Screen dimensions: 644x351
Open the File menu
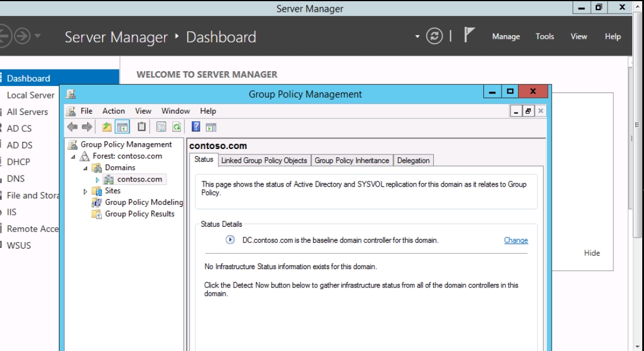point(87,111)
